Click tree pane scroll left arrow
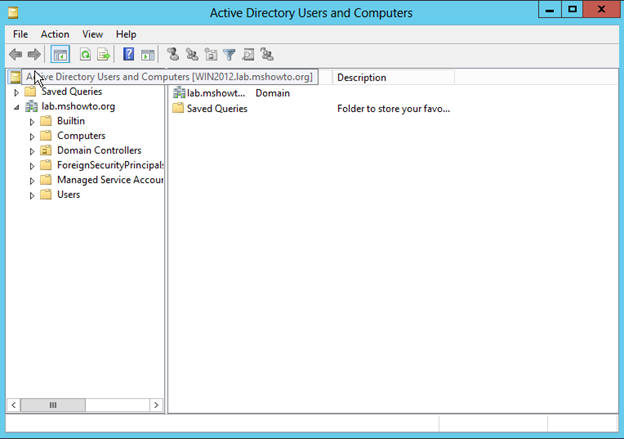The width and height of the screenshot is (624, 439). [x=14, y=405]
